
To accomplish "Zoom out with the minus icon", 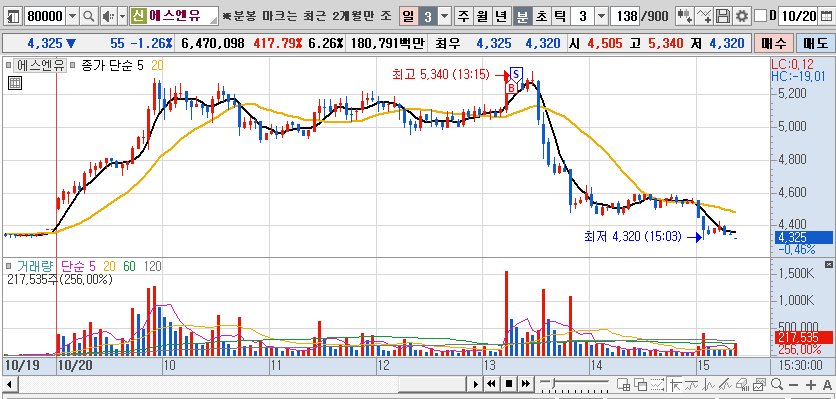I will coord(794,384).
